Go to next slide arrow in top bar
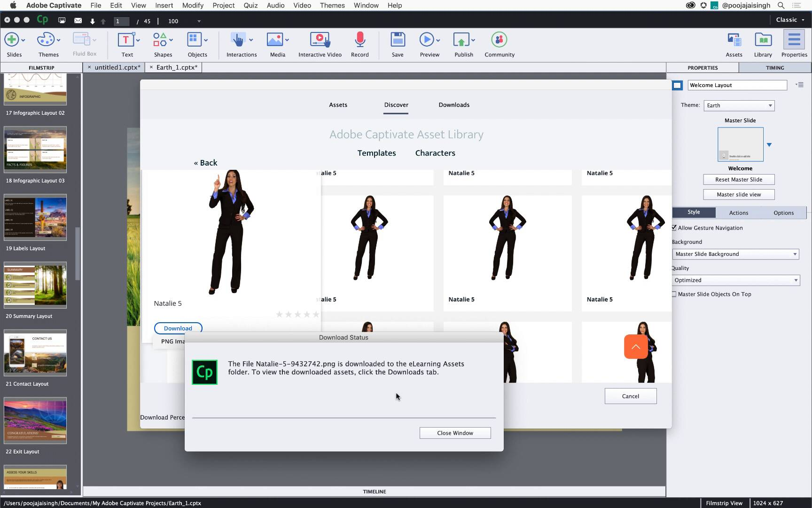The image size is (812, 508). click(93, 21)
